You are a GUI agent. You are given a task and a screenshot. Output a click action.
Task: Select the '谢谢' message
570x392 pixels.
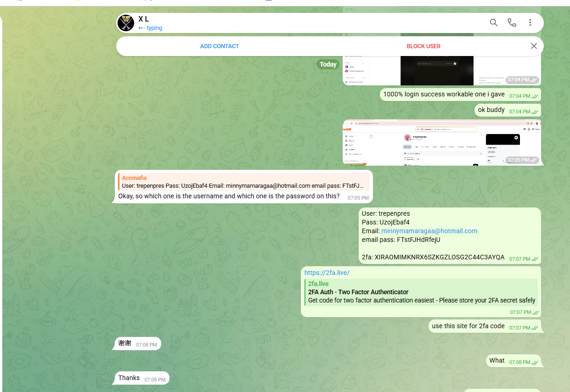[x=137, y=343]
